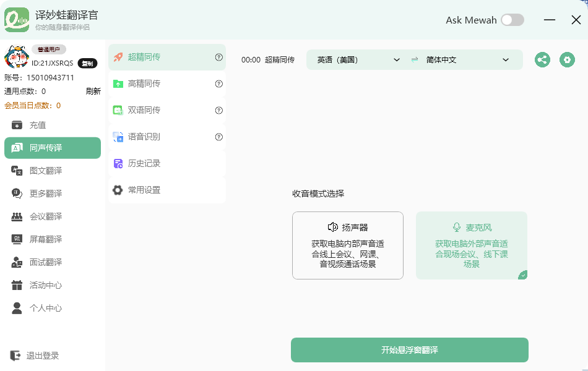The width and height of the screenshot is (588, 371).
Task: Swap translation direction using the arrow icon
Action: pos(413,59)
